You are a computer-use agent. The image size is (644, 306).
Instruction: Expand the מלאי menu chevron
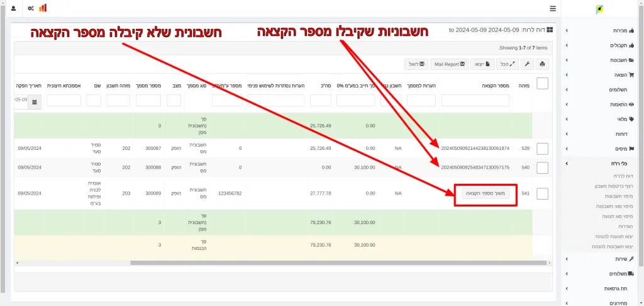567,119
